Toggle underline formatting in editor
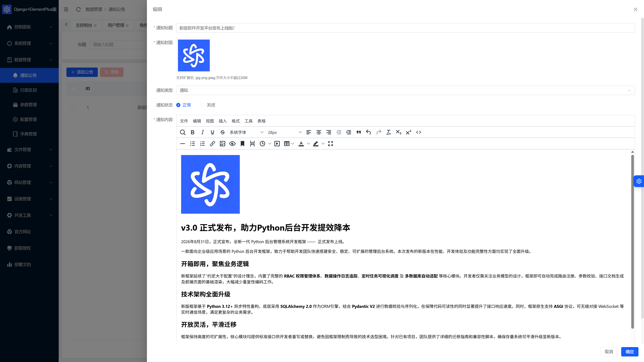Image resolution: width=644 pixels, height=362 pixels. 212,132
